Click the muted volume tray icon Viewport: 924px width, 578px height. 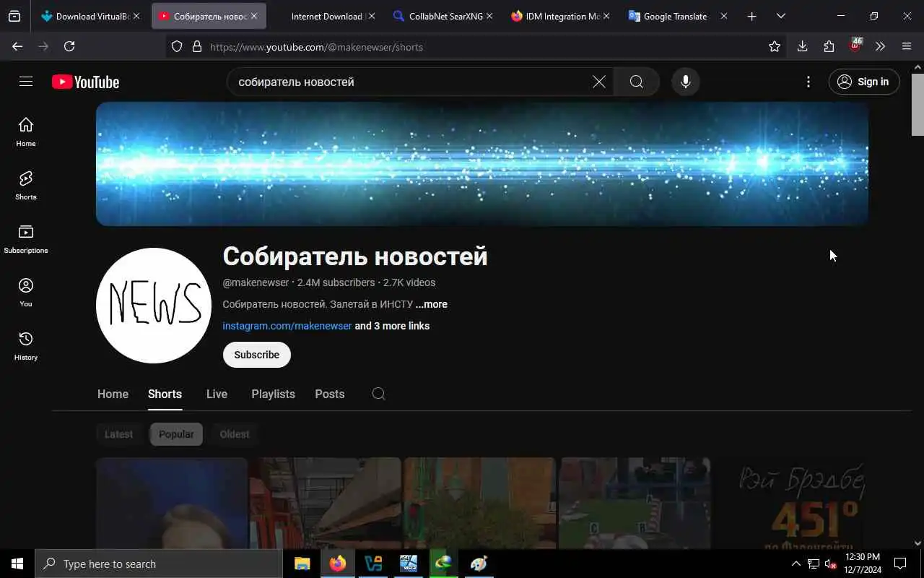830,564
